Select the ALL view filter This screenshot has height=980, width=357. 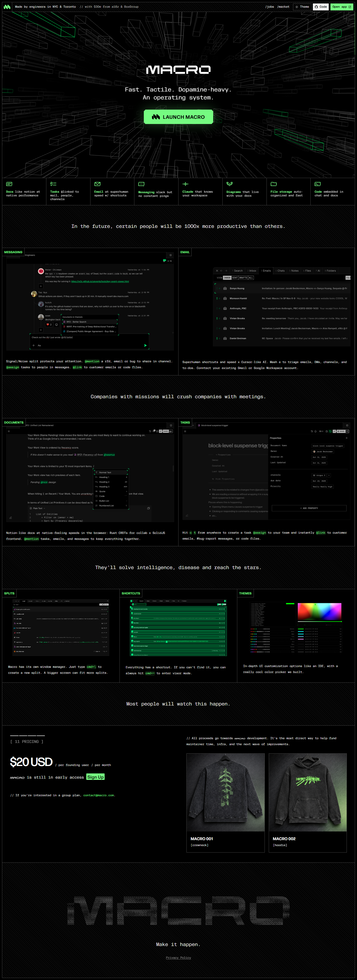(251, 278)
